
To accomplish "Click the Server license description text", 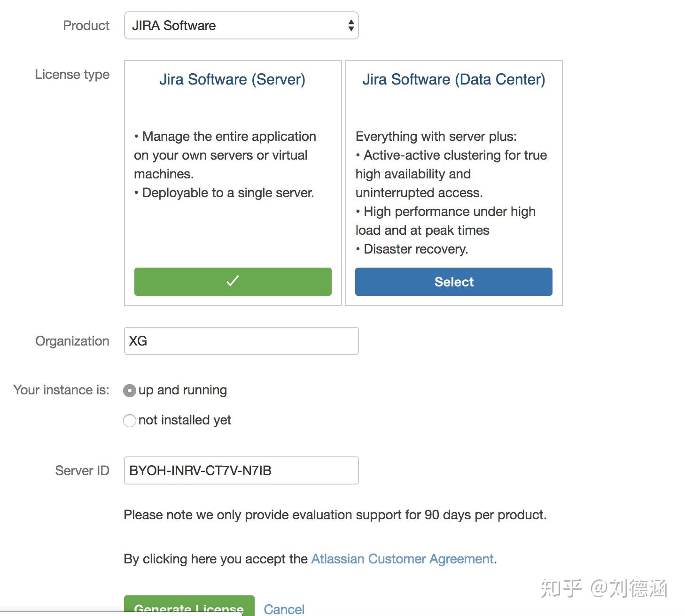I will click(x=226, y=164).
